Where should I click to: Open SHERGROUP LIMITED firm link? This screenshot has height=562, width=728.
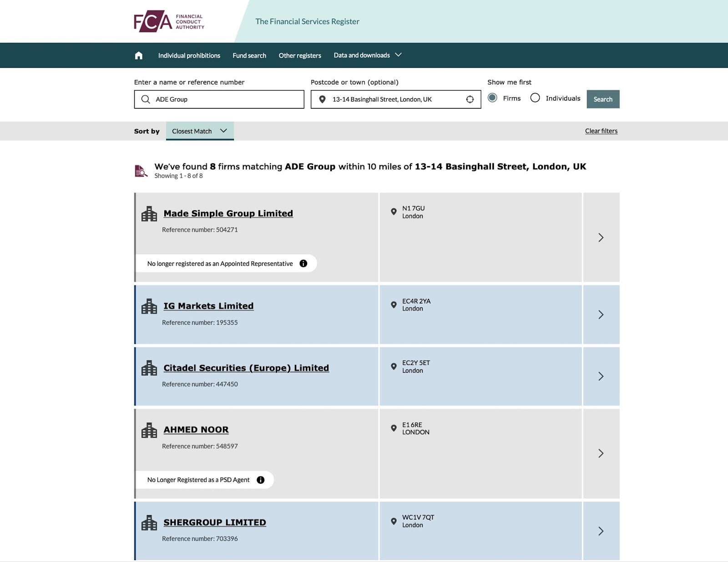coord(215,522)
